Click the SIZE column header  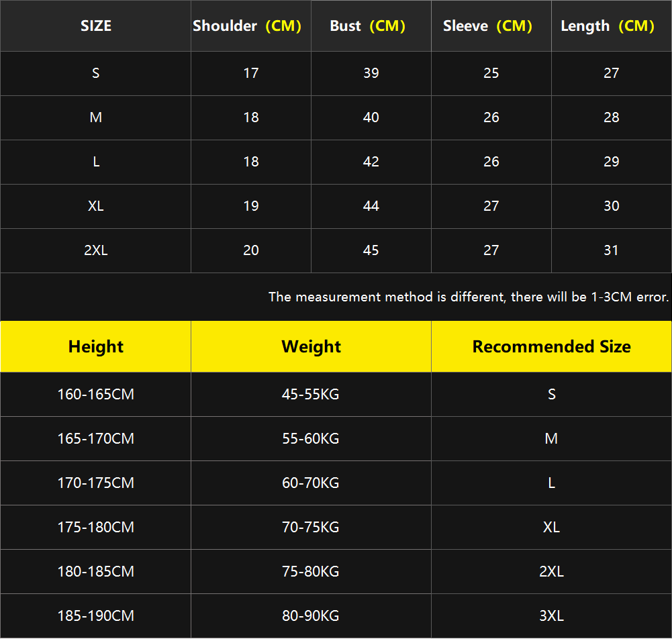pos(96,26)
